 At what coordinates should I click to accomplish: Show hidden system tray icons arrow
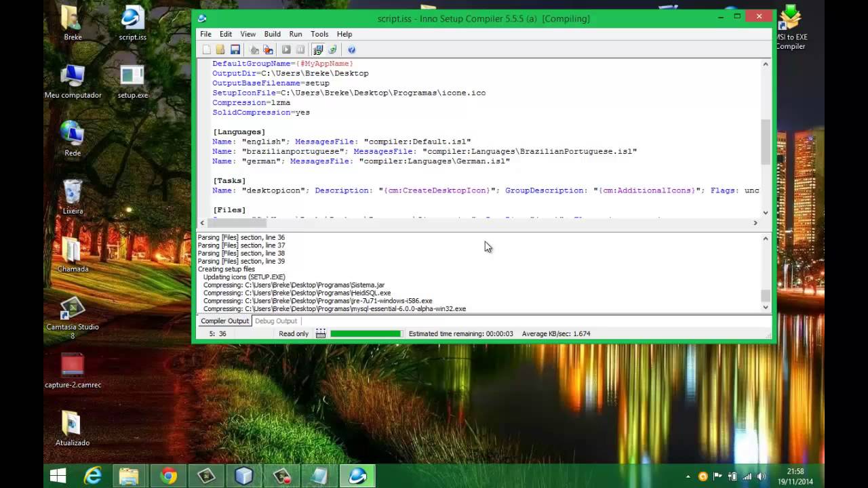click(688, 476)
